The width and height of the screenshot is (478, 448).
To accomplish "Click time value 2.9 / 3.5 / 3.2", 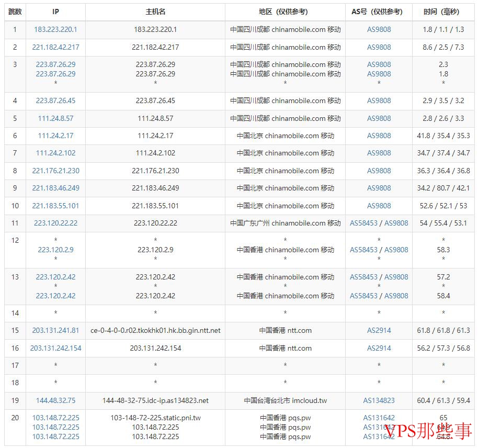I will [x=443, y=100].
